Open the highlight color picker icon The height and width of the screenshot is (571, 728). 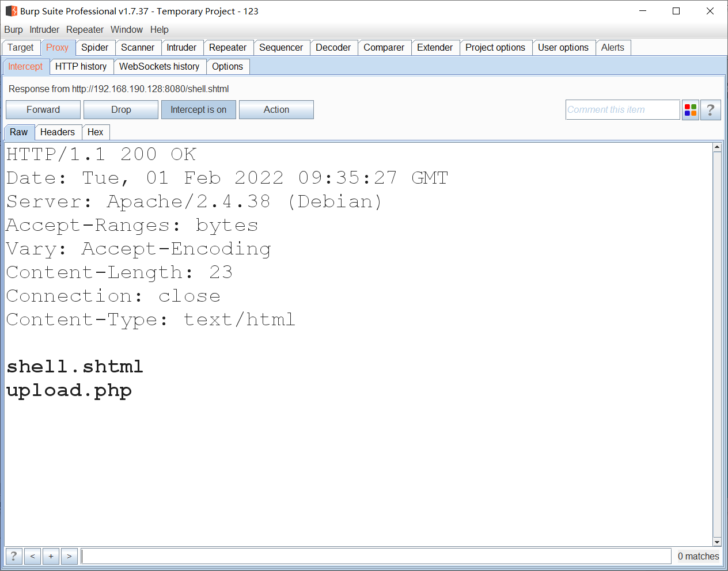click(x=691, y=110)
